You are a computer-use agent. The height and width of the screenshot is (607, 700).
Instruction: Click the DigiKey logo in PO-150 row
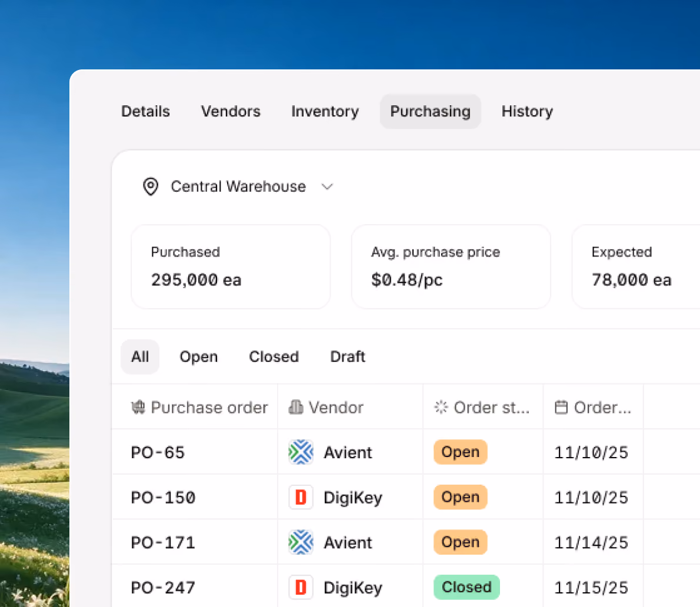click(x=301, y=497)
